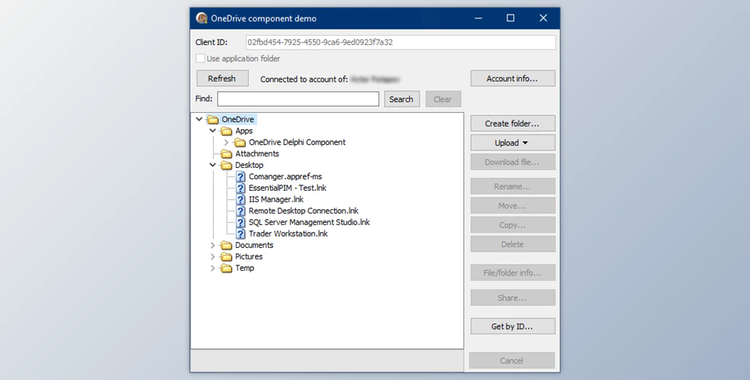Click the OneDrive Delphi Component folder icon

[240, 143]
